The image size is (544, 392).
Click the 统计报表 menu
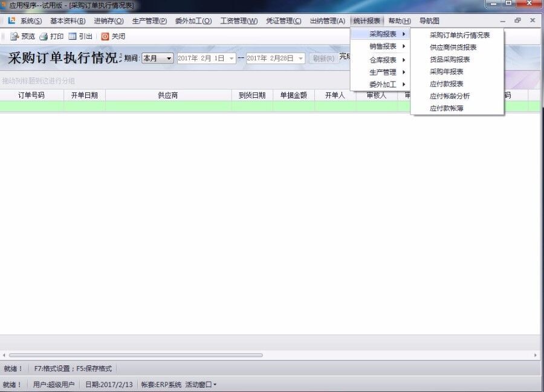coord(367,21)
